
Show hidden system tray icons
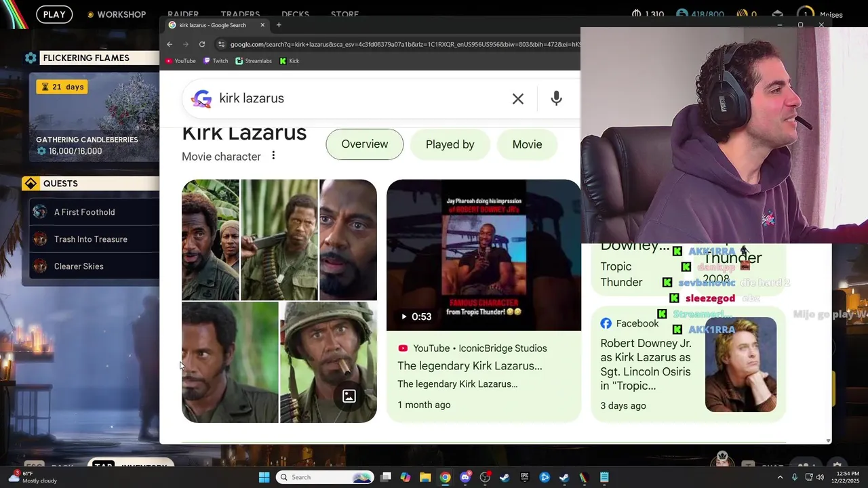780,477
